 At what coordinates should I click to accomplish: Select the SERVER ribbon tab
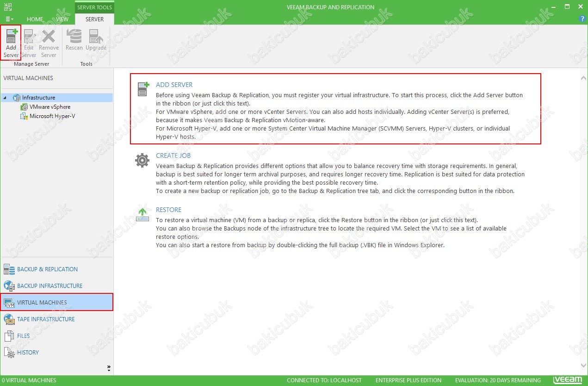[x=94, y=19]
